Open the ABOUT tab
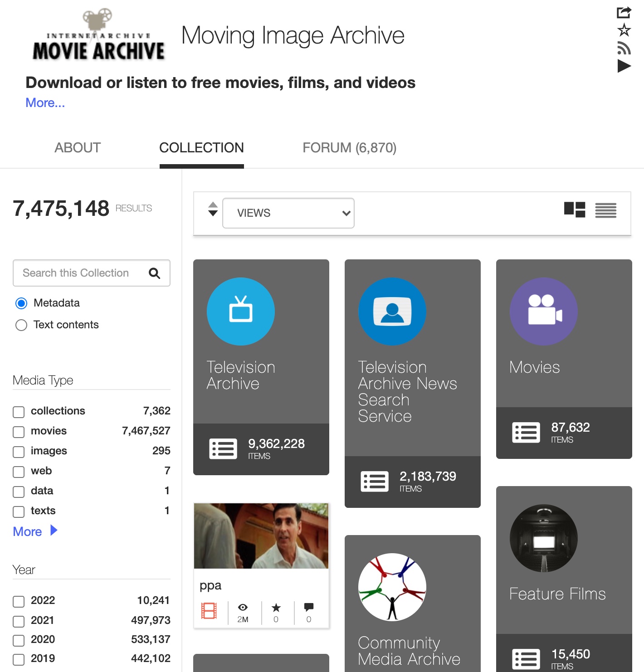The width and height of the screenshot is (644, 672). coord(78,148)
